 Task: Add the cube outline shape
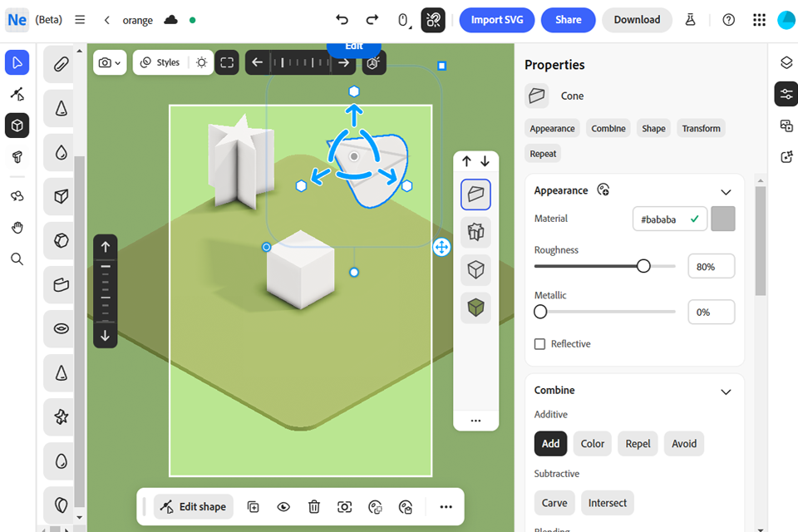[x=61, y=196]
